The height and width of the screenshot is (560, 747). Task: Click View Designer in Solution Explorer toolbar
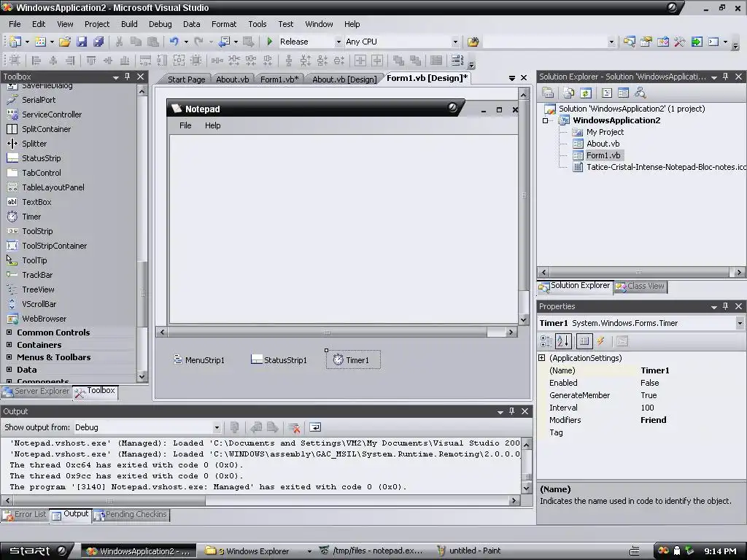click(x=623, y=93)
